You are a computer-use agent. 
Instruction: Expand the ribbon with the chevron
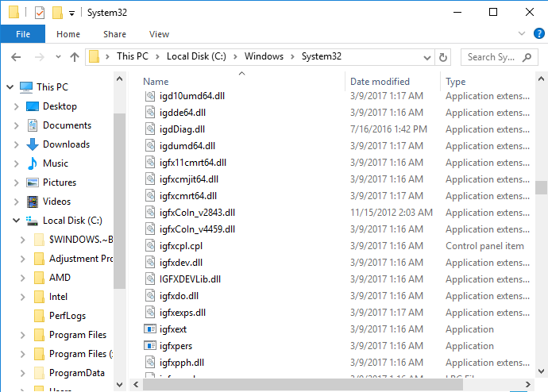(x=522, y=33)
